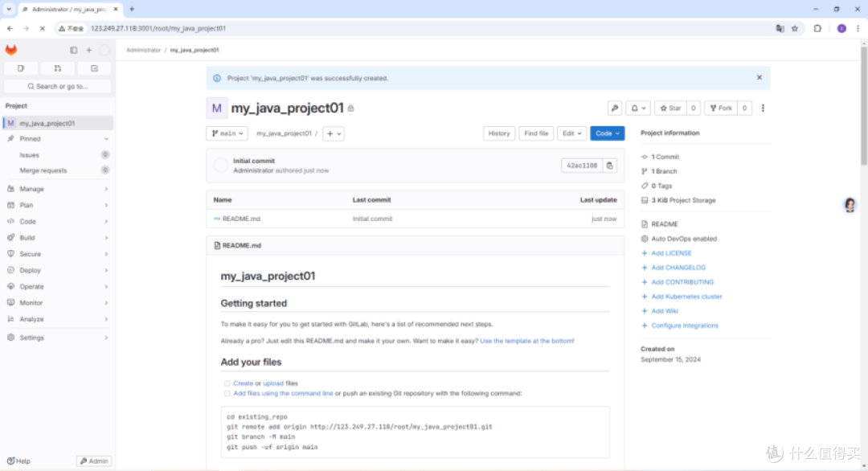Expand the Code sidebar section
Image resolution: width=868 pixels, height=471 pixels.
coord(58,221)
